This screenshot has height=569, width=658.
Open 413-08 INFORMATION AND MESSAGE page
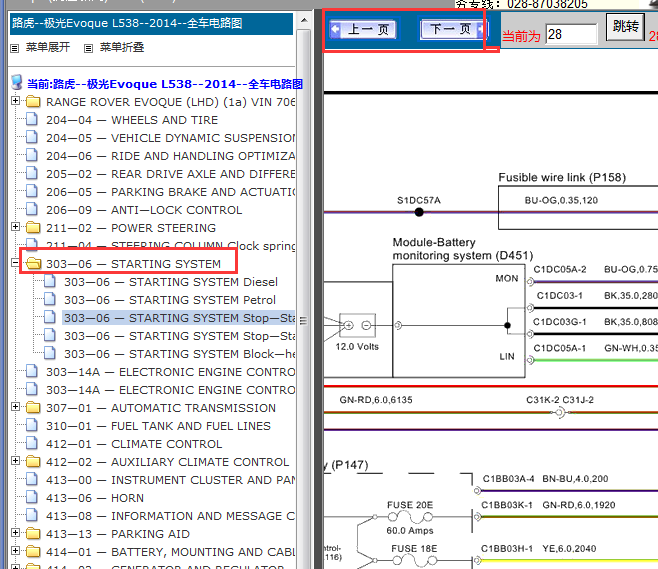pos(171,516)
